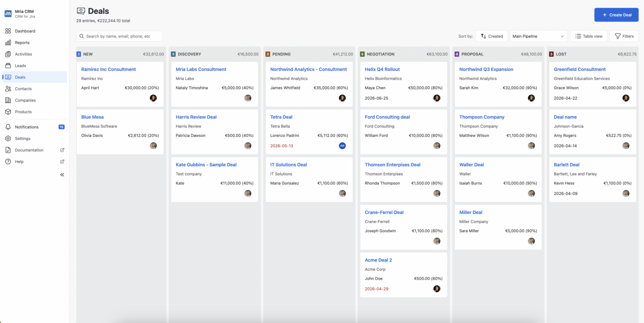
Task: Click the DISCOVERY column count badge
Action: [x=173, y=54]
